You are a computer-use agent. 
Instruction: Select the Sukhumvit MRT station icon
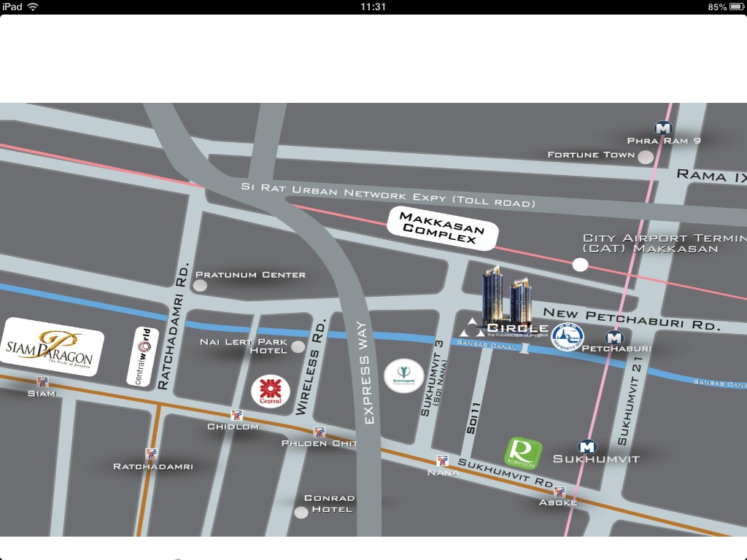point(587,447)
